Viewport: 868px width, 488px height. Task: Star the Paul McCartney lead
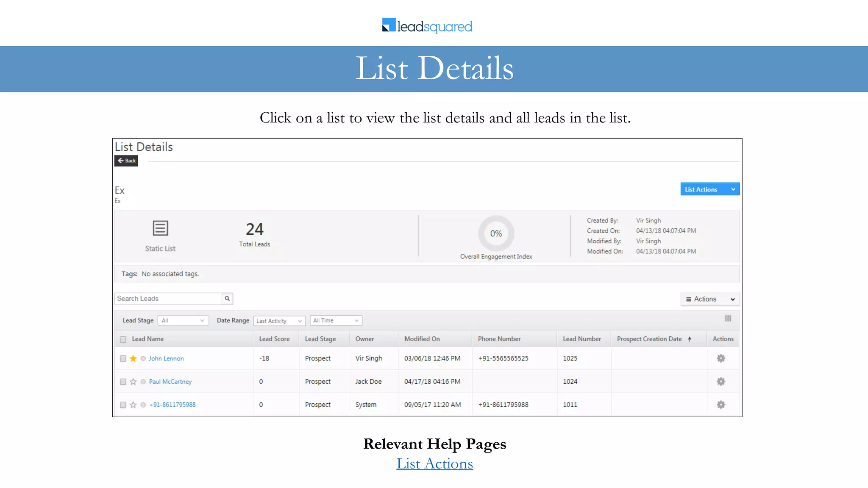tap(133, 382)
